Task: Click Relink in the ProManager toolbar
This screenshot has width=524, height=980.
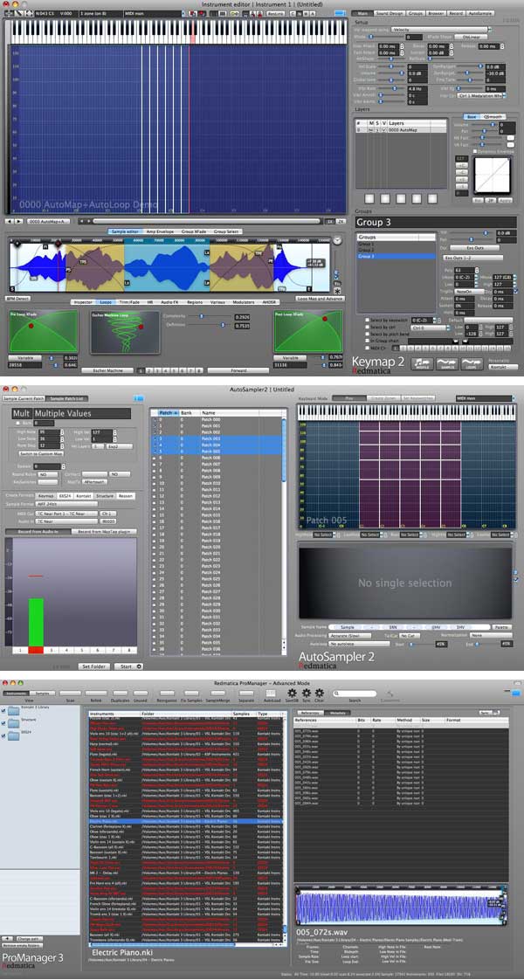Action: pyautogui.click(x=95, y=694)
